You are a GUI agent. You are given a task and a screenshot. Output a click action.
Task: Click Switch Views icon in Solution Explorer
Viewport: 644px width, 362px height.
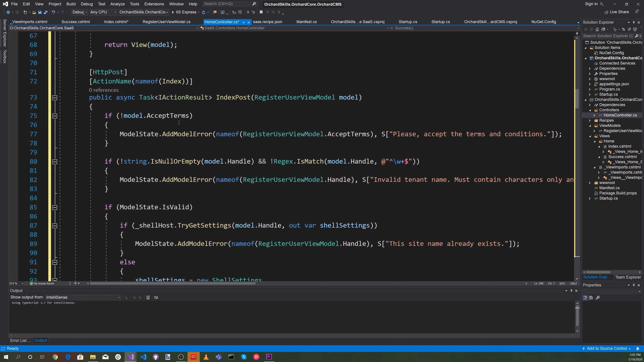click(603, 29)
